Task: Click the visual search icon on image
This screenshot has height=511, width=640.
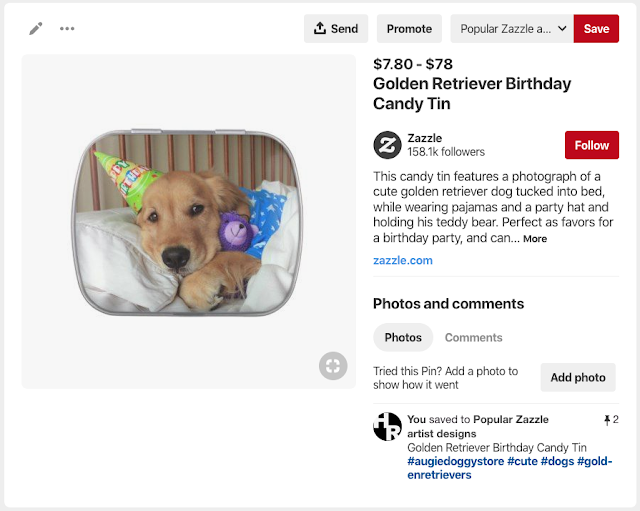Action: click(x=333, y=366)
